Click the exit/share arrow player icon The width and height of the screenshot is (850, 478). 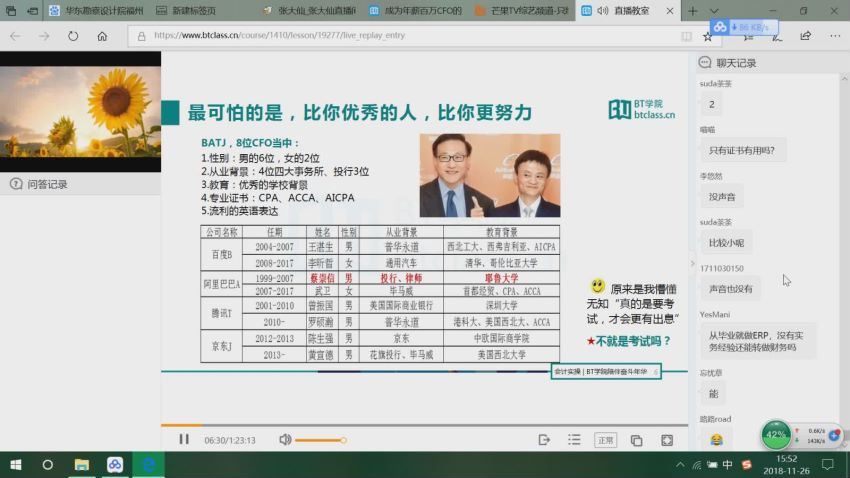(544, 440)
